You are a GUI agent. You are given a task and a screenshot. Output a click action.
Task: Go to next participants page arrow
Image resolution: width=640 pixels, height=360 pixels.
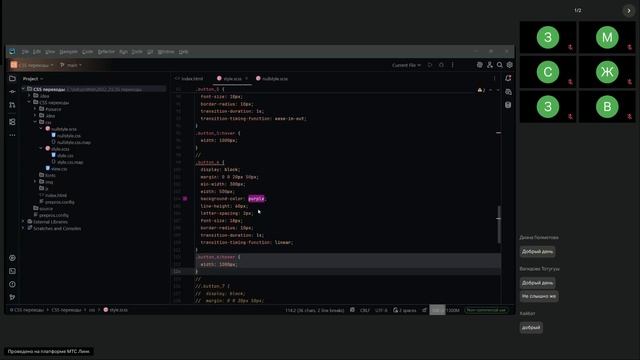click(629, 11)
